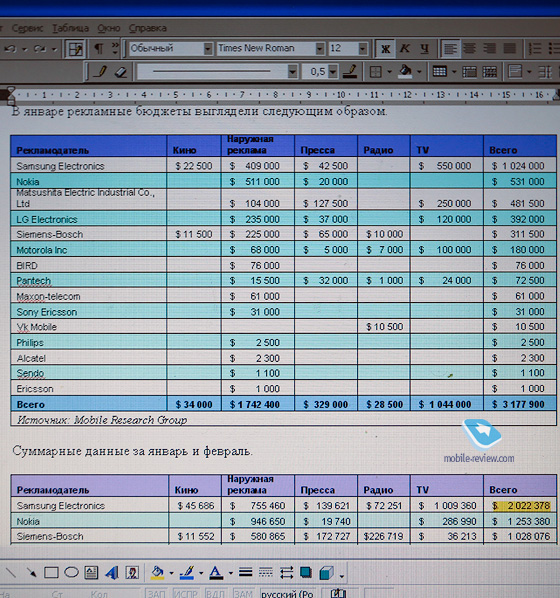This screenshot has height=598, width=560.
Task: Apply the outside border button
Action: tap(375, 71)
